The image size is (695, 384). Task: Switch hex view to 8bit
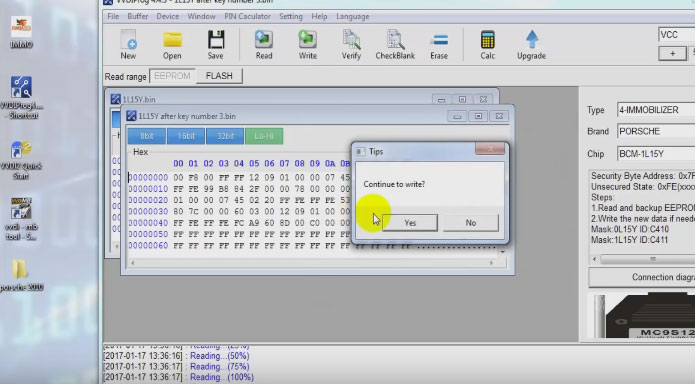click(147, 136)
